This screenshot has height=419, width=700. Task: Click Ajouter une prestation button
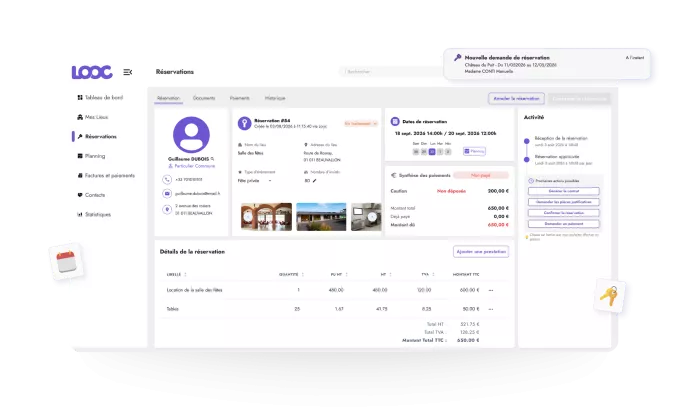pos(481,252)
